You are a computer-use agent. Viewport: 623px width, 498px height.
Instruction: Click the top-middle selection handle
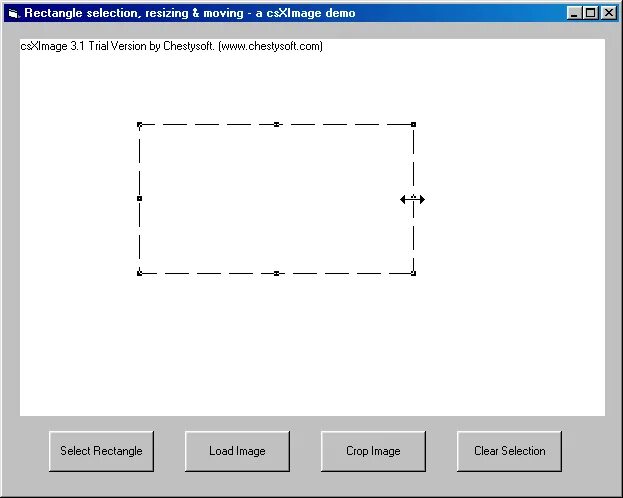pyautogui.click(x=277, y=125)
